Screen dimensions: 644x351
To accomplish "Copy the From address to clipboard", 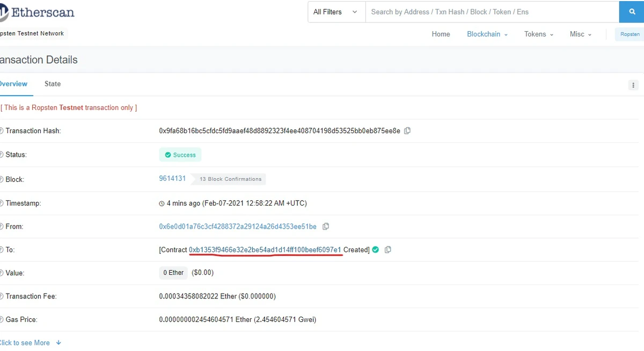I will click(x=326, y=226).
